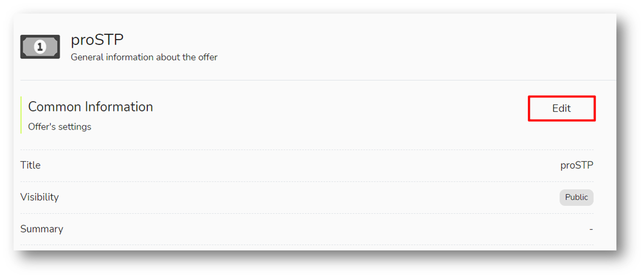Click the dashed separator between Visibility and Summary

pos(307,213)
